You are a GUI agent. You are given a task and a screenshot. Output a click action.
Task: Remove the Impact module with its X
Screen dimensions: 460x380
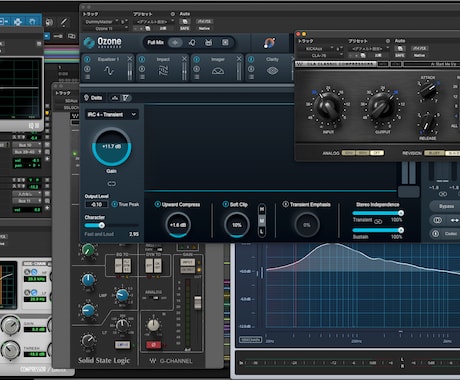pyautogui.click(x=184, y=59)
